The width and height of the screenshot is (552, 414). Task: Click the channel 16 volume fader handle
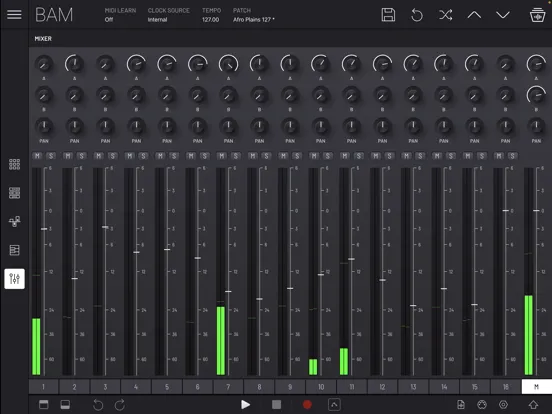(506, 211)
